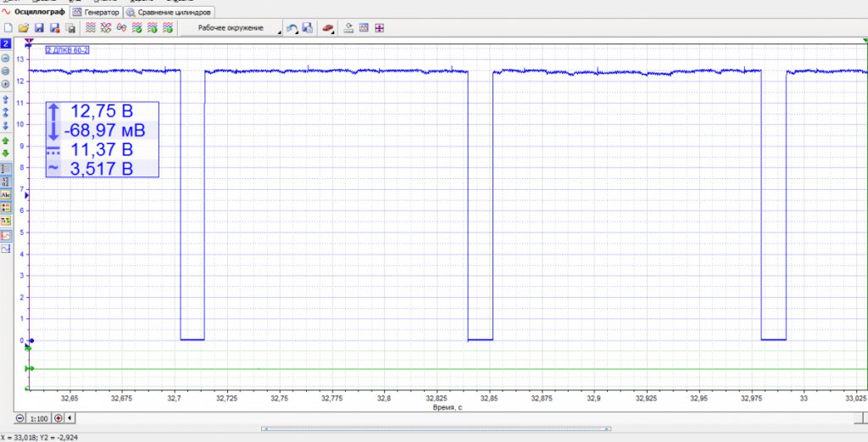The height and width of the screenshot is (442, 868).
Task: Click the lower blue double-arrow sidebar icon
Action: pyautogui.click(x=6, y=126)
